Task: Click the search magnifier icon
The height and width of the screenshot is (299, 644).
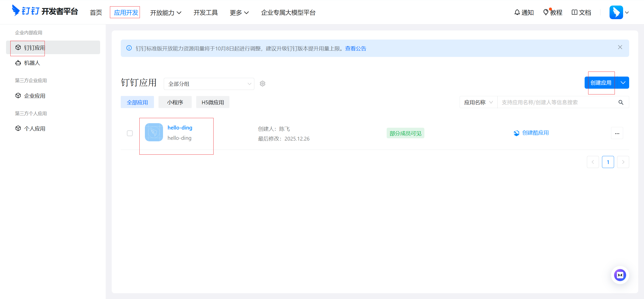Action: (621, 102)
